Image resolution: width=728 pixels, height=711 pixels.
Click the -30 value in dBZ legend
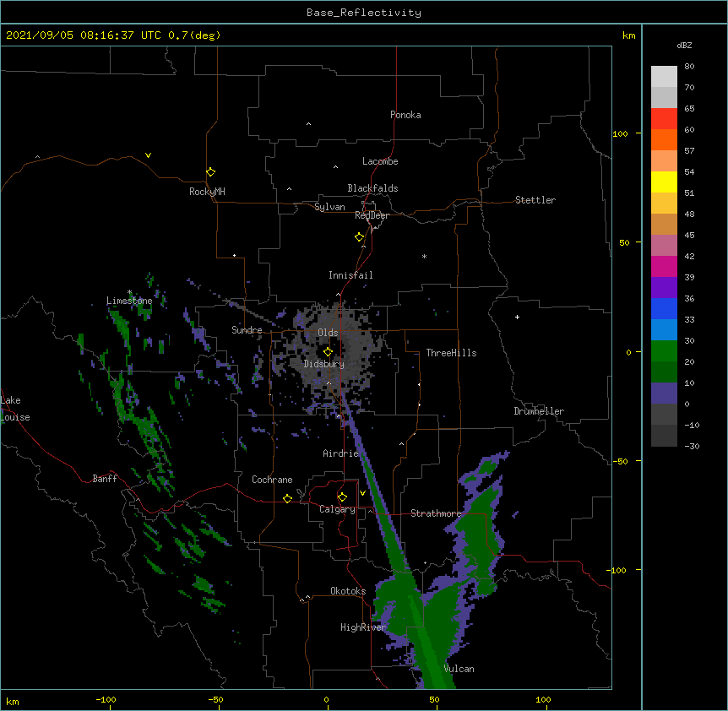pyautogui.click(x=692, y=446)
